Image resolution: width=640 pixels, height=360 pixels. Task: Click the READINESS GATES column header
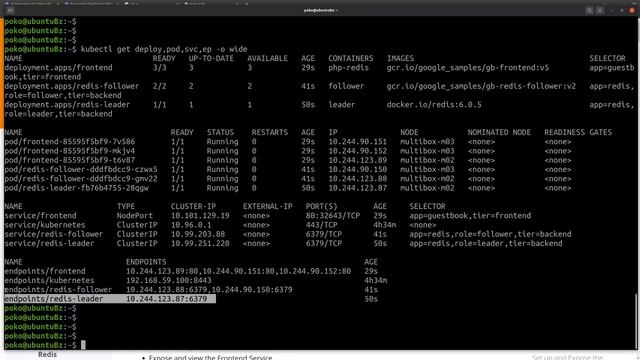pyautogui.click(x=578, y=132)
